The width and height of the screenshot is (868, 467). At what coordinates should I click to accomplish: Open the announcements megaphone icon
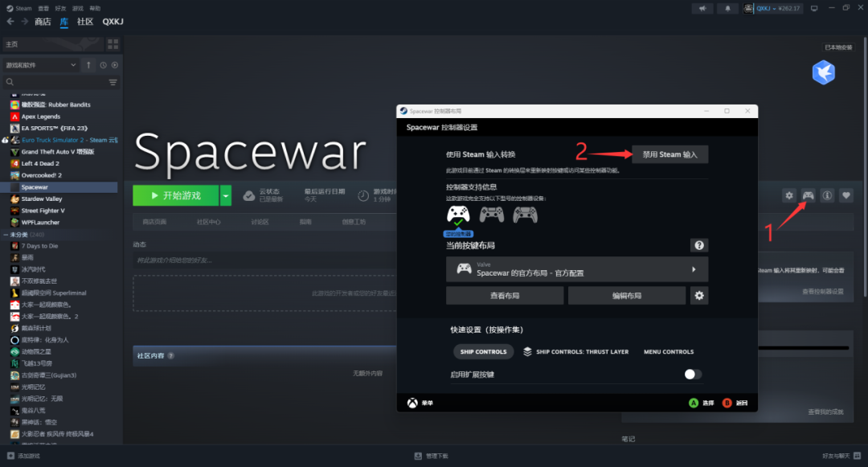(x=703, y=8)
